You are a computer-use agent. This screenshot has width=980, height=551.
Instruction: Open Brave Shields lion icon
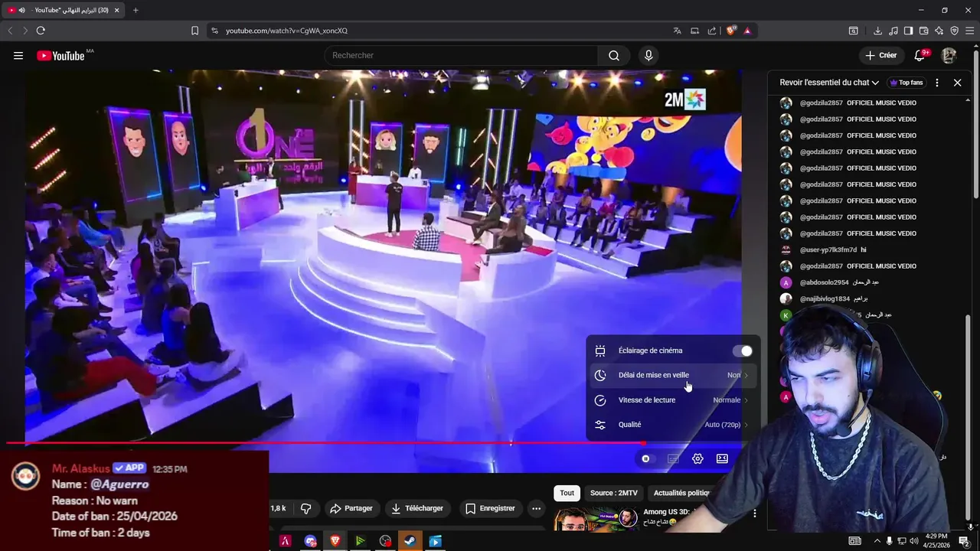tap(731, 31)
